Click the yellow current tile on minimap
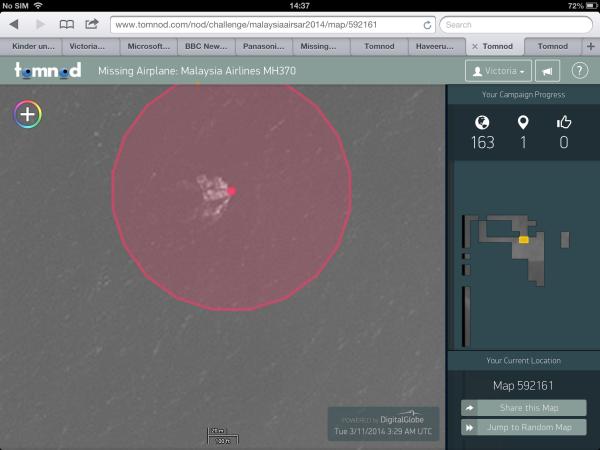 524,240
